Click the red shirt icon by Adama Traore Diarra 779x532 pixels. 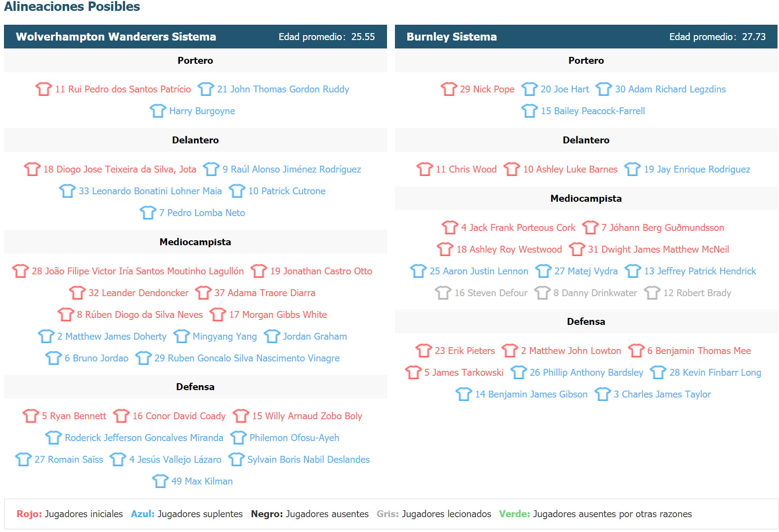203,293
